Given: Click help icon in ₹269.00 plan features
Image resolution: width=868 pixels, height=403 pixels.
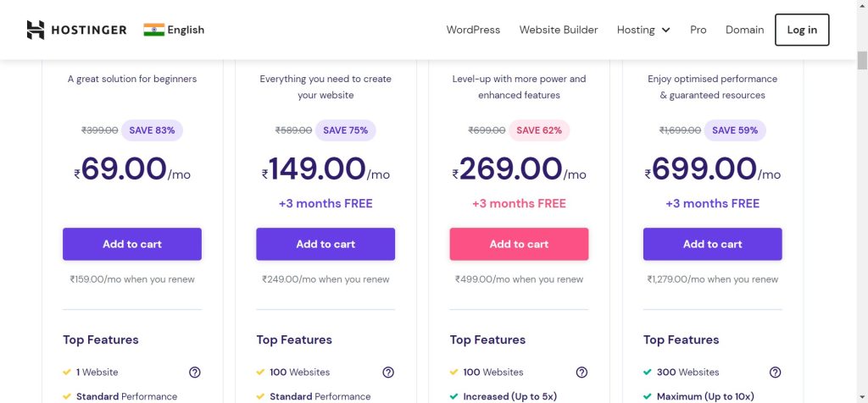Looking at the screenshot, I should pyautogui.click(x=581, y=373).
